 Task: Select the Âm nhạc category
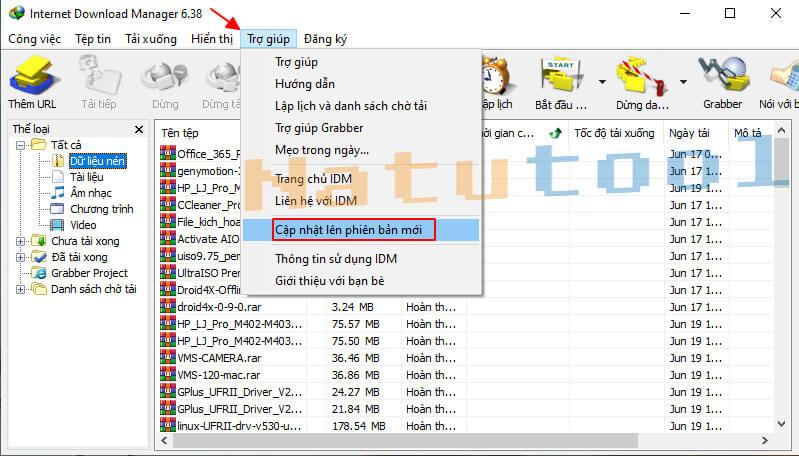[91, 193]
